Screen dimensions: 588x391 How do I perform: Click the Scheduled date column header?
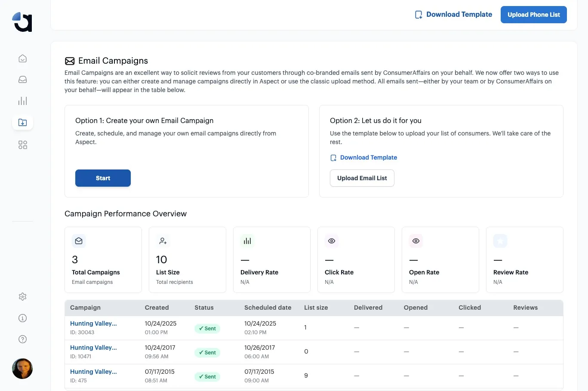pyautogui.click(x=268, y=308)
